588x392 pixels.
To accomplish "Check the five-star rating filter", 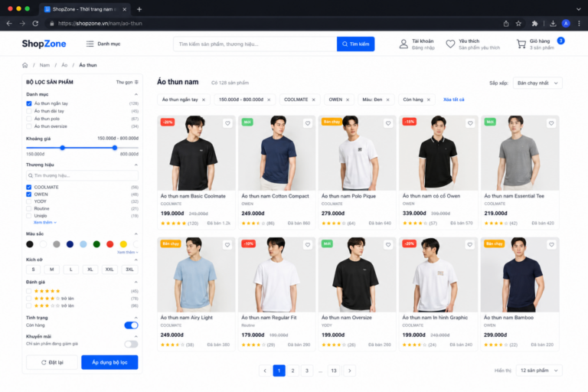I will click(x=29, y=291).
